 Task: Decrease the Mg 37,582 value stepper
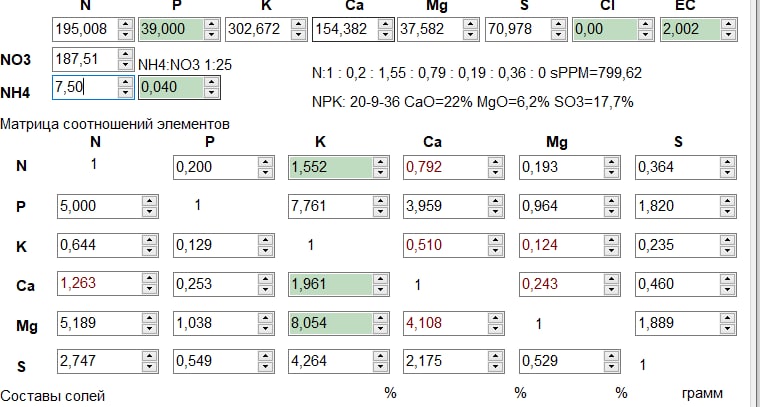(x=471, y=34)
